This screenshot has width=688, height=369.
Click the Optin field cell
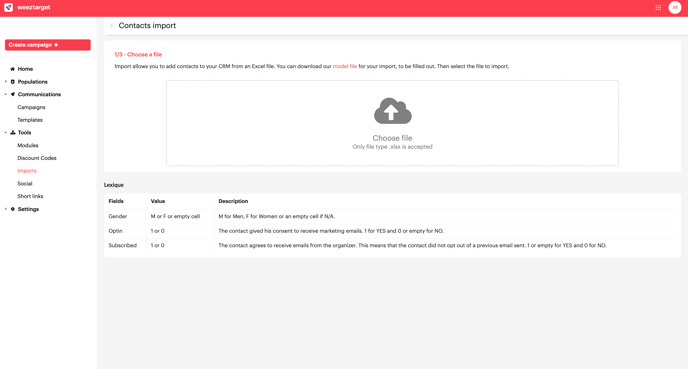click(x=115, y=231)
